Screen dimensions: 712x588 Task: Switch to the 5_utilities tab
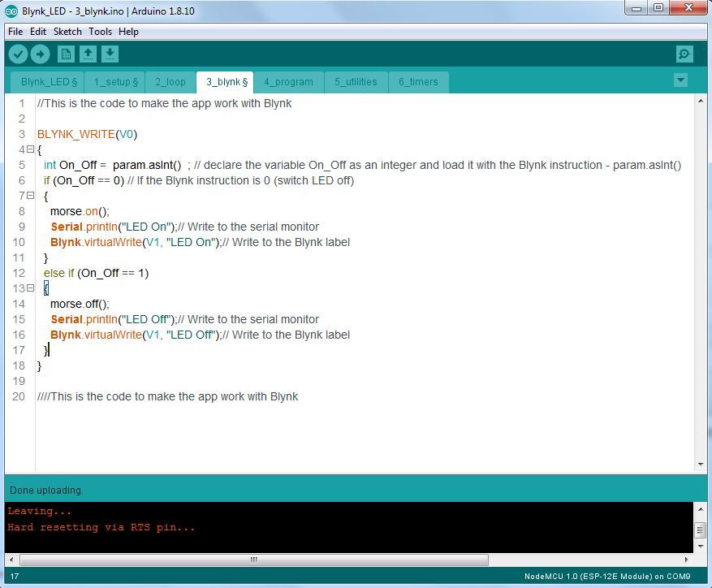(356, 82)
